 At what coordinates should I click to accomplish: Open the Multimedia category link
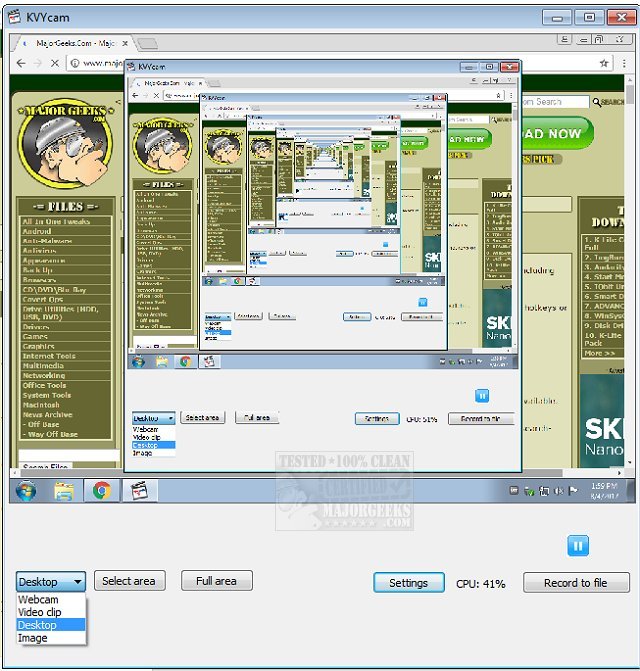(43, 365)
